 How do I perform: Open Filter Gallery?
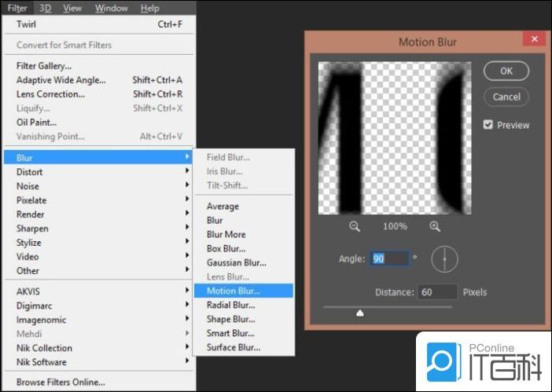(x=44, y=66)
